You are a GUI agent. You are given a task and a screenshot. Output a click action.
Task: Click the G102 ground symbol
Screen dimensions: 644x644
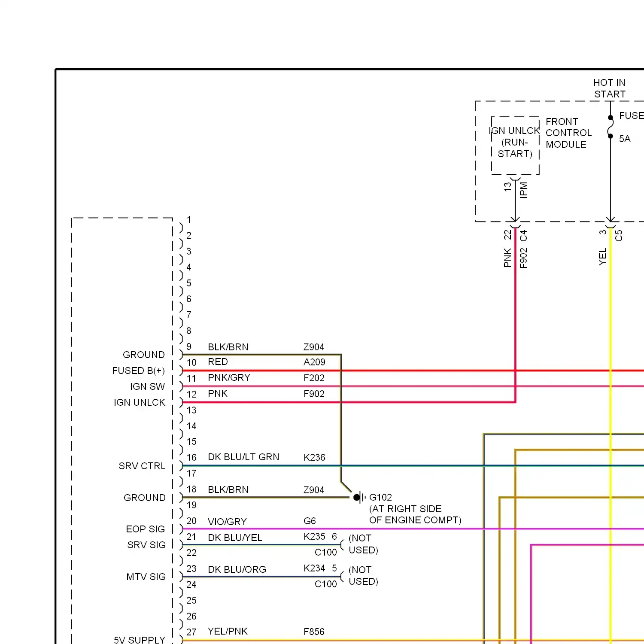360,498
